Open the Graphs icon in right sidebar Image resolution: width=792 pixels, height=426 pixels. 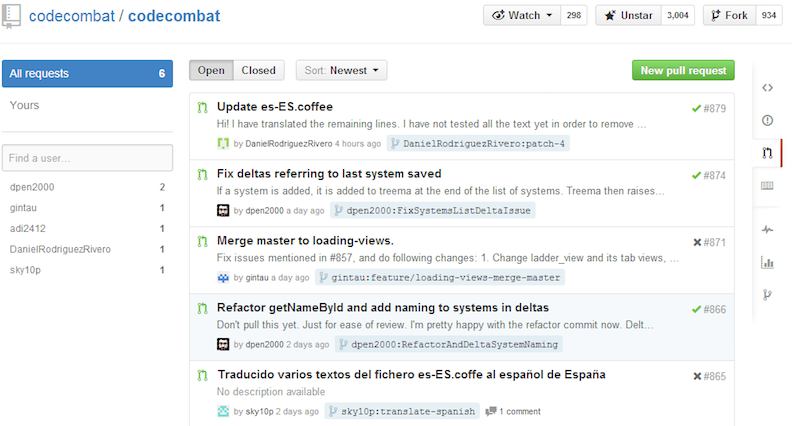click(767, 262)
